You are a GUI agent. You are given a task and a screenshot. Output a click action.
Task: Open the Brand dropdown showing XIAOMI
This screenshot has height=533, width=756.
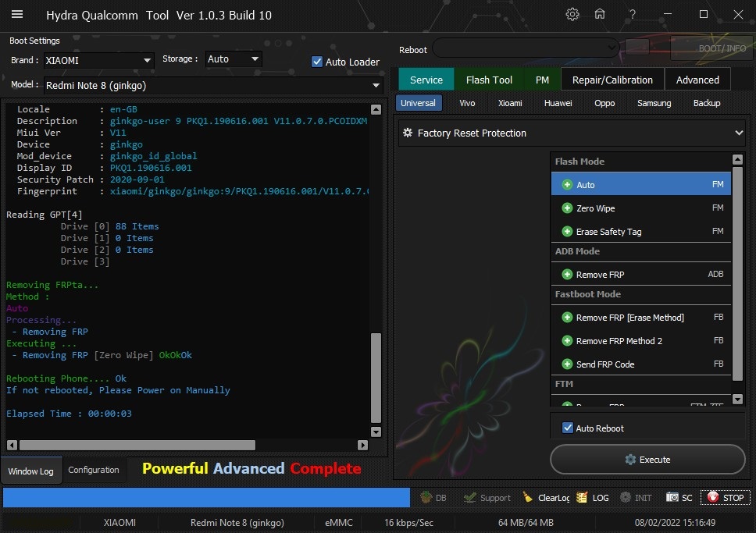tap(99, 60)
